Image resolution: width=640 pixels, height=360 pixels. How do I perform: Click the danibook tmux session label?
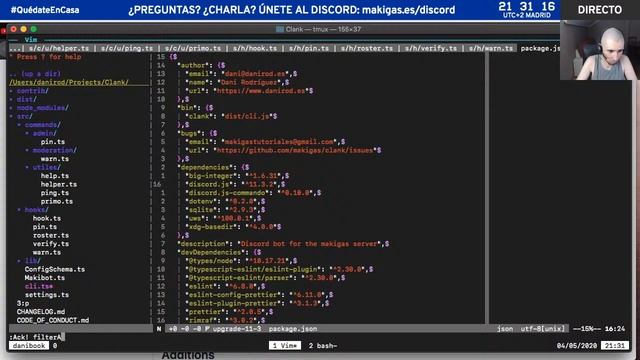click(29, 346)
